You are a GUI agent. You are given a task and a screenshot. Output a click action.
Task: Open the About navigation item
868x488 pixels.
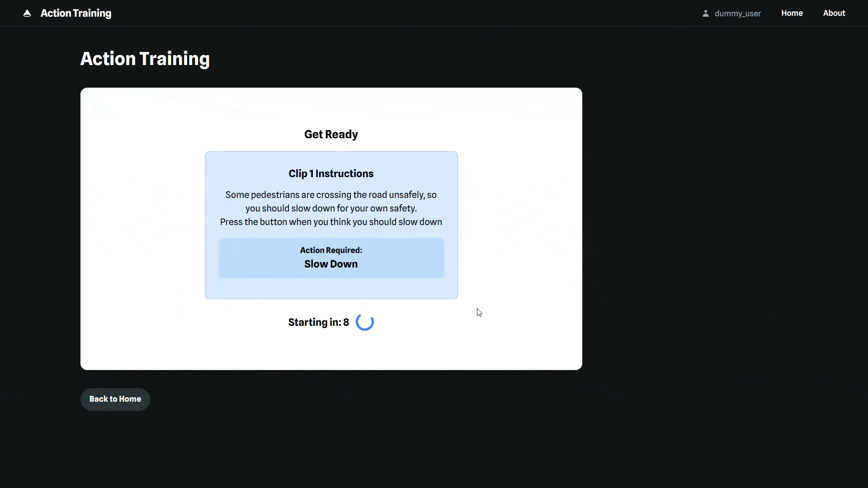(834, 13)
